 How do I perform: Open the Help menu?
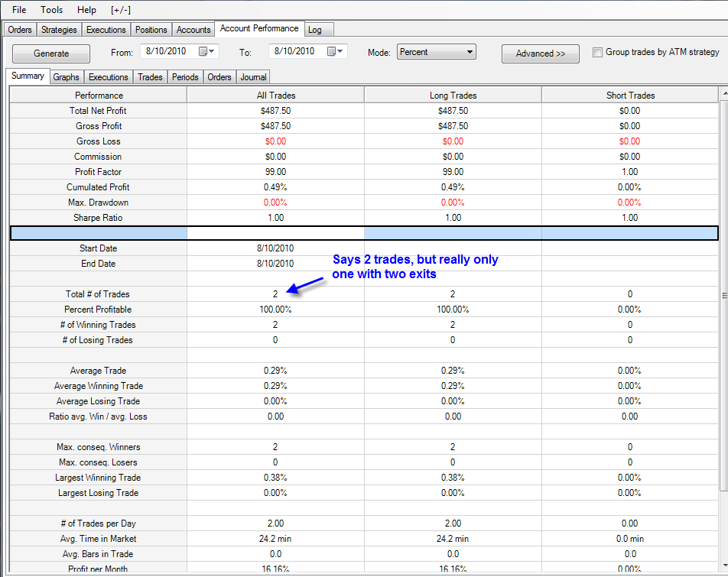86,10
